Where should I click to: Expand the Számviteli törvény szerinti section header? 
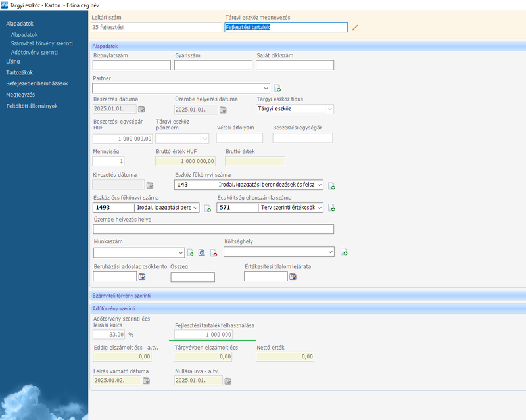116,296
